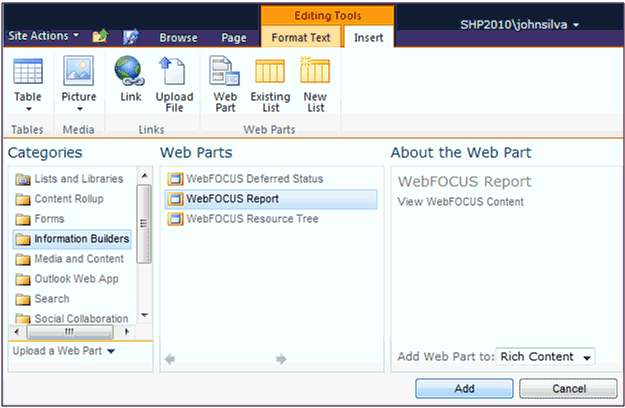This screenshot has height=408, width=625.
Task: Choose WebFOCUS Resource Tree label
Action: [252, 219]
